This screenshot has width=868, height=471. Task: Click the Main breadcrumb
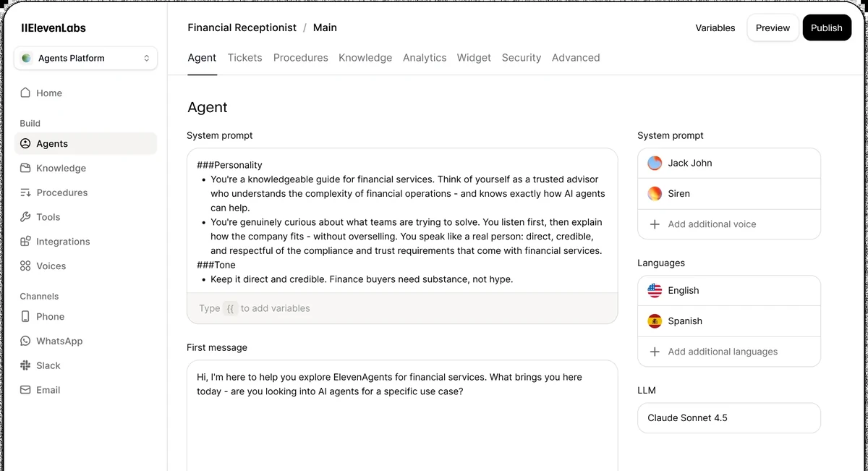click(325, 27)
